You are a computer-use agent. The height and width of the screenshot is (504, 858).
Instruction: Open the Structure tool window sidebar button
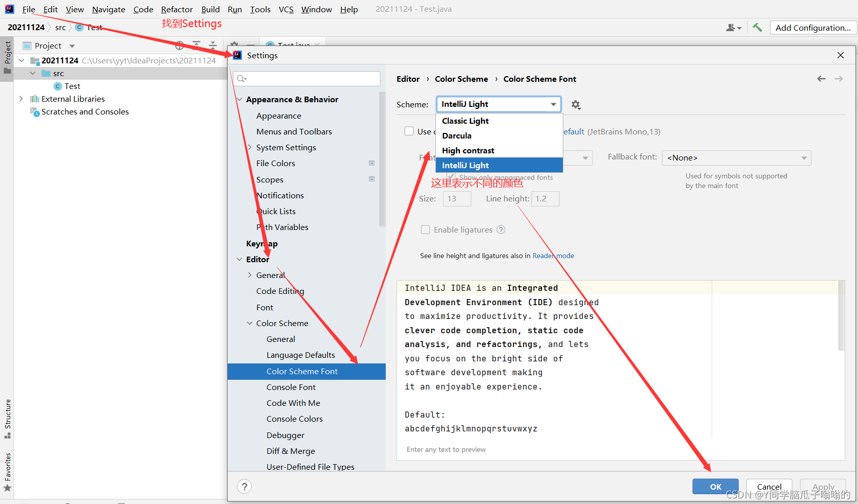click(x=7, y=419)
